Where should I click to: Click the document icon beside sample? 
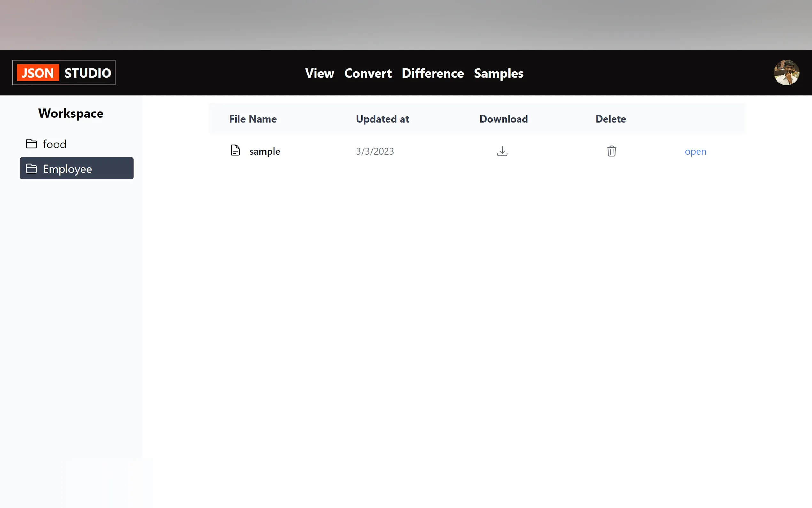pyautogui.click(x=235, y=151)
